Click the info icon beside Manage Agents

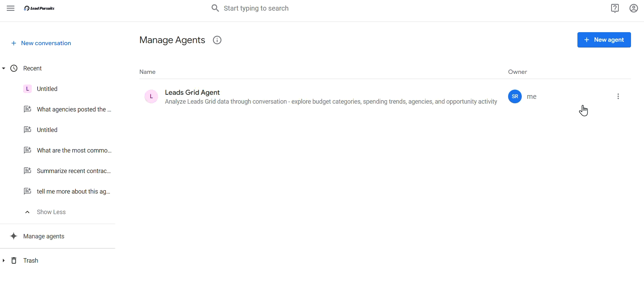click(217, 40)
